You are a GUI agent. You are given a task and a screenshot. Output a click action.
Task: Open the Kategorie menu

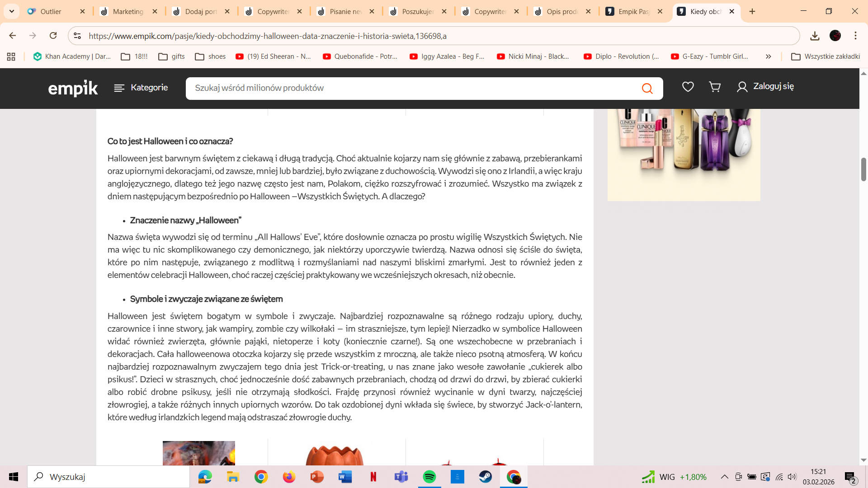(x=141, y=88)
